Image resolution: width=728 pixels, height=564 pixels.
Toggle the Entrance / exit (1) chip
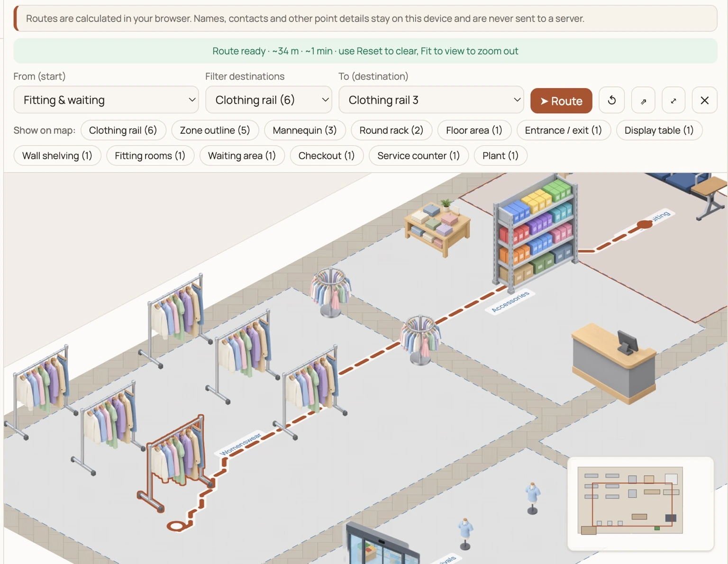pos(564,130)
